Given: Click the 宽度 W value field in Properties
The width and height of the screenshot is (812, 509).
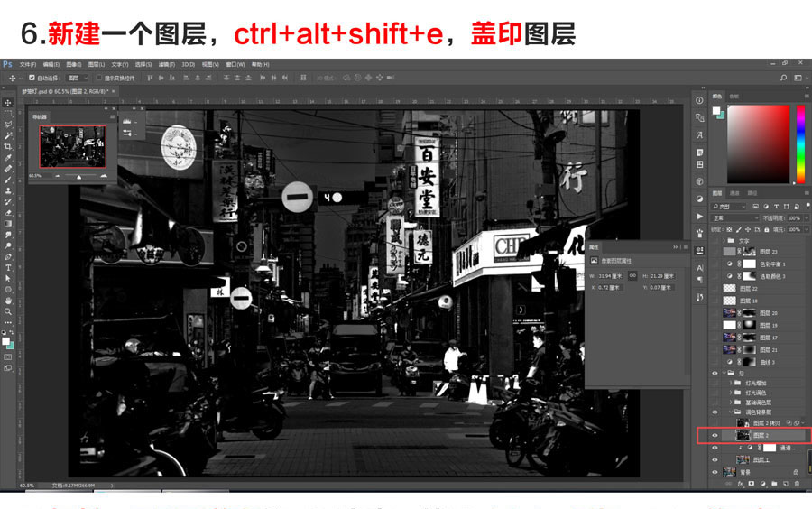Looking at the screenshot, I should [612, 276].
